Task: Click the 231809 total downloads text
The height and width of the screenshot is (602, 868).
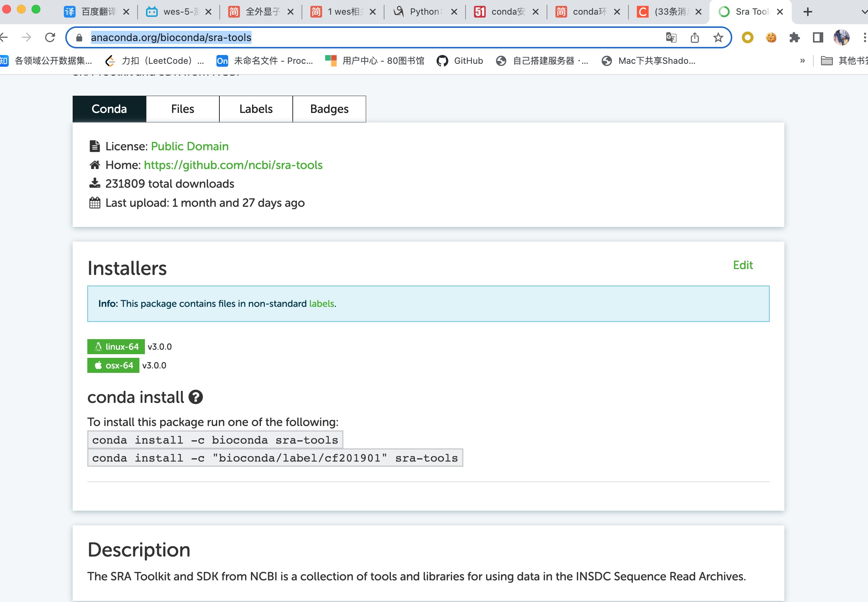Action: (170, 184)
